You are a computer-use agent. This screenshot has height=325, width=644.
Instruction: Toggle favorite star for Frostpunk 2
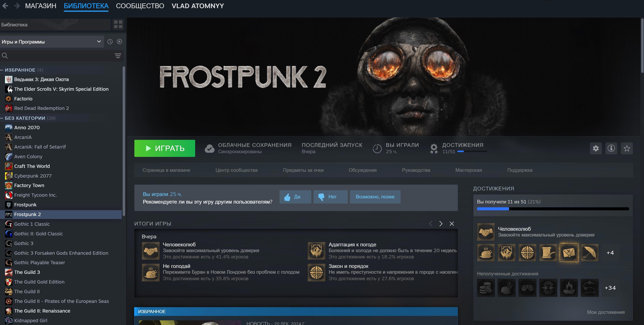[x=627, y=149]
